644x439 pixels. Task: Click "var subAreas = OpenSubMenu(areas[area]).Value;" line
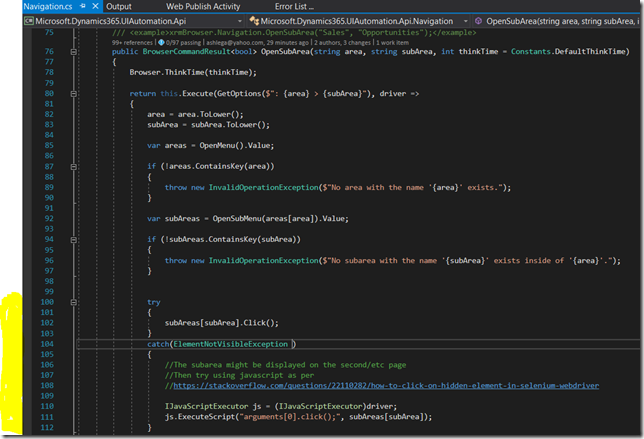pos(248,219)
